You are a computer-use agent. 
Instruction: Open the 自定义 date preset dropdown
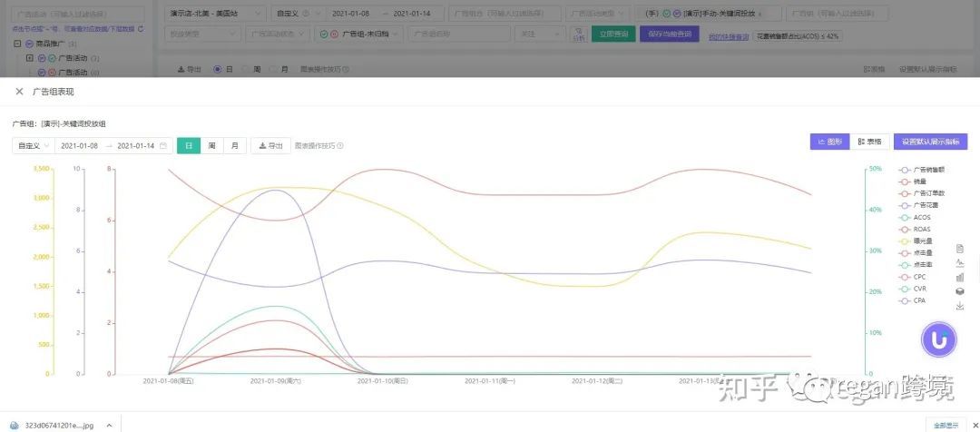click(34, 146)
